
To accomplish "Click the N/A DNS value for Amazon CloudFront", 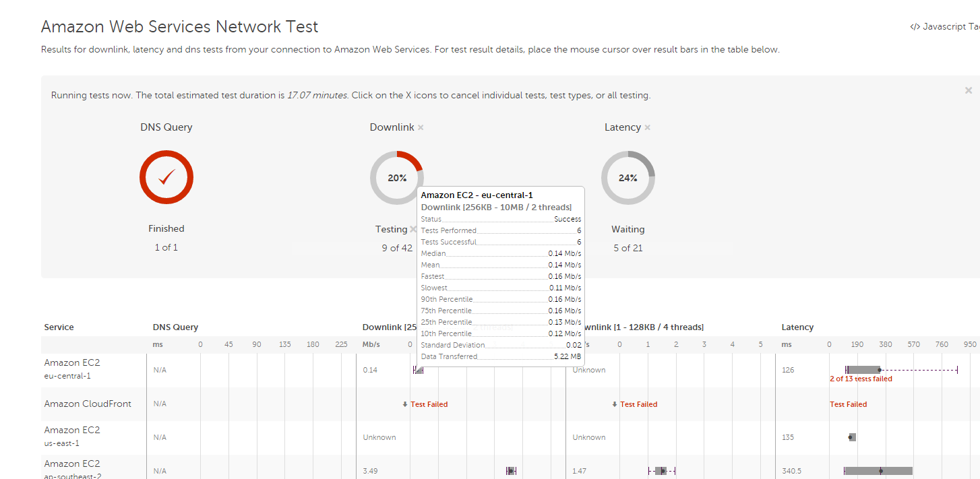I will pyautogui.click(x=160, y=404).
